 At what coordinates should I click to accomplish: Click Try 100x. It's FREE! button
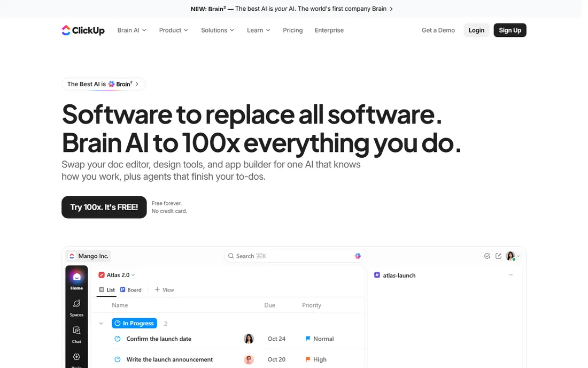[x=104, y=207]
